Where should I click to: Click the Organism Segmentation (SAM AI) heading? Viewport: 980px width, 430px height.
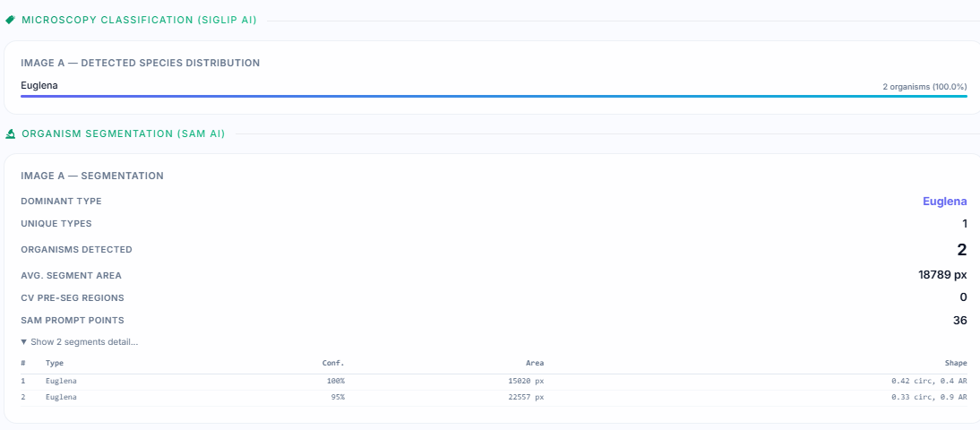(x=123, y=133)
